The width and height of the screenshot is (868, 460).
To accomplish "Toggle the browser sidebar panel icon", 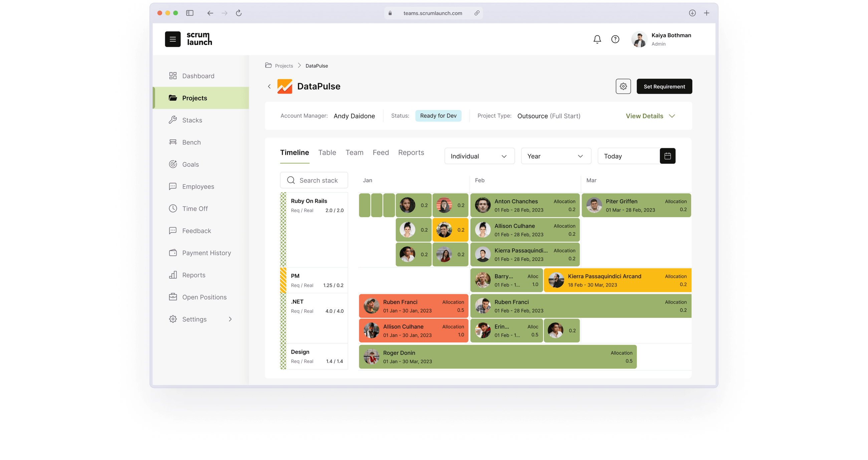I will click(190, 13).
